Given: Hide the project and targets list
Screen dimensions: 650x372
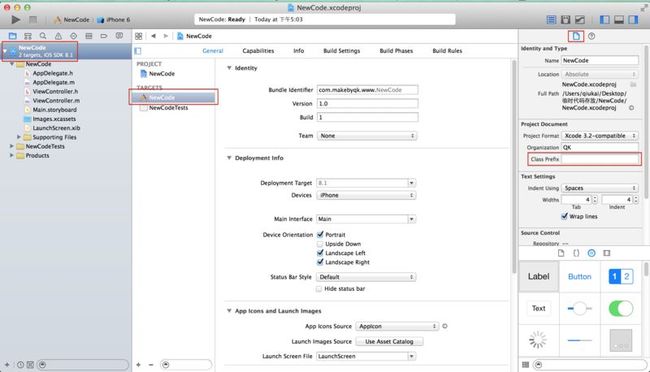Looking at the screenshot, I should pyautogui.click(x=138, y=51).
